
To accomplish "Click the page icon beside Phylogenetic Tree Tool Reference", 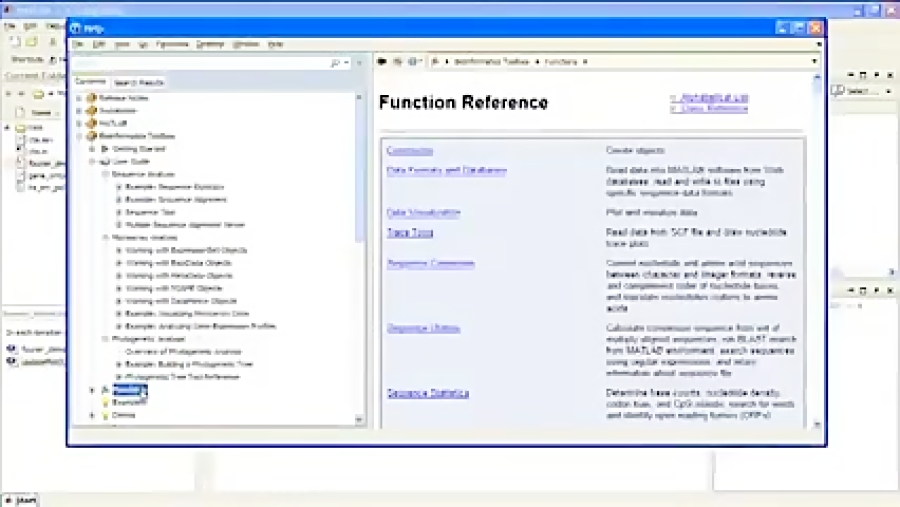I will [119, 377].
